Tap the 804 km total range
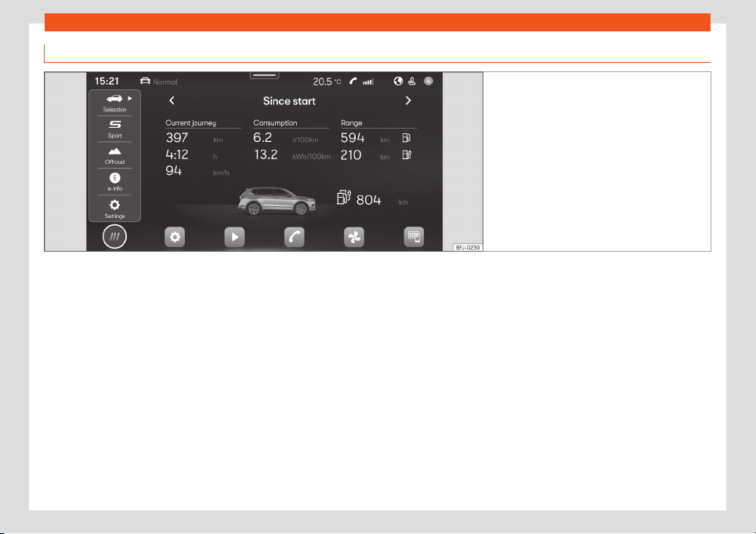The height and width of the screenshot is (534, 756). (x=382, y=200)
